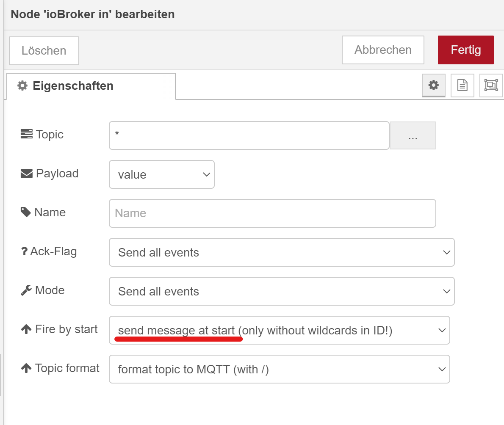Select the Eigenschaften tab
The width and height of the screenshot is (504, 425).
(91, 86)
